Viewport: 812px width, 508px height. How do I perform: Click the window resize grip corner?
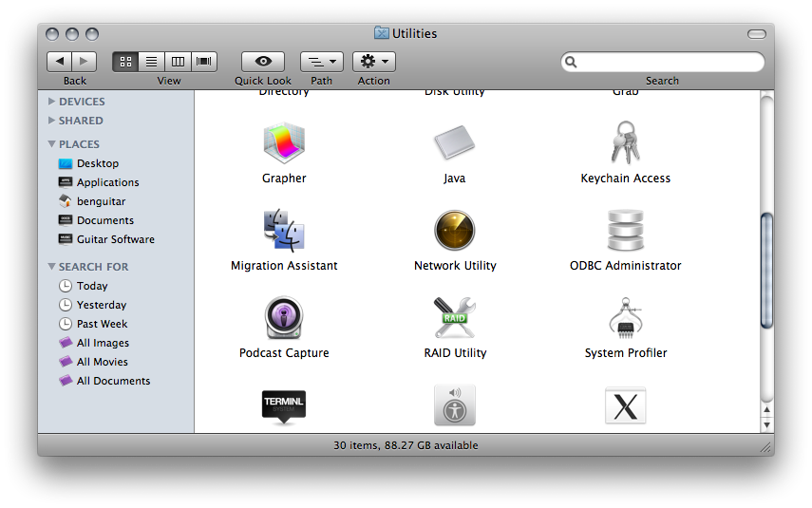point(765,446)
